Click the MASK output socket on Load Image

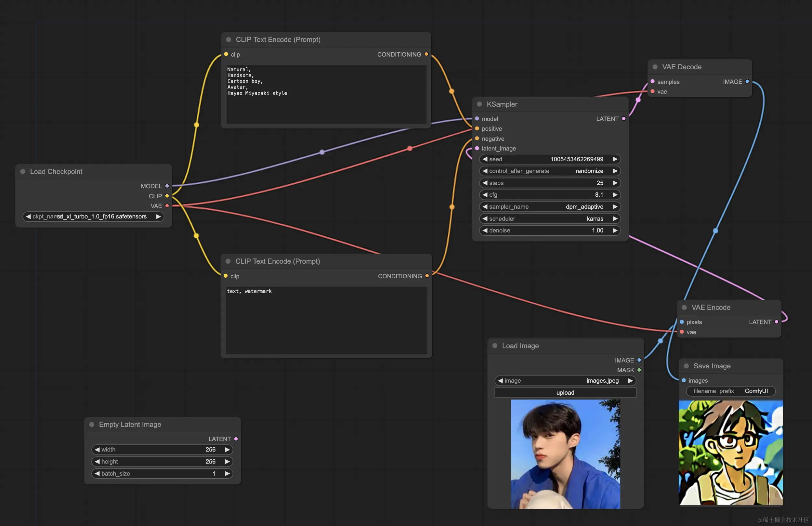(x=639, y=370)
